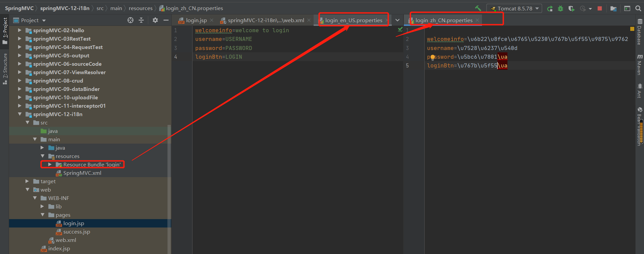Start debugging with the bug icon
Image resolution: width=644 pixels, height=254 pixels.
pos(560,9)
